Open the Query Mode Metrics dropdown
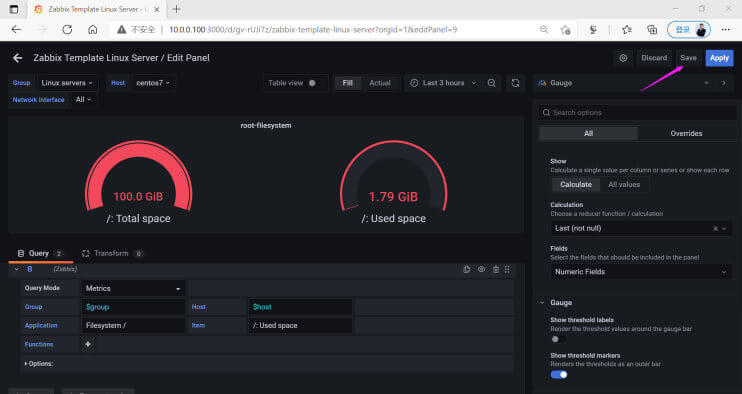The width and height of the screenshot is (742, 394). pos(133,288)
